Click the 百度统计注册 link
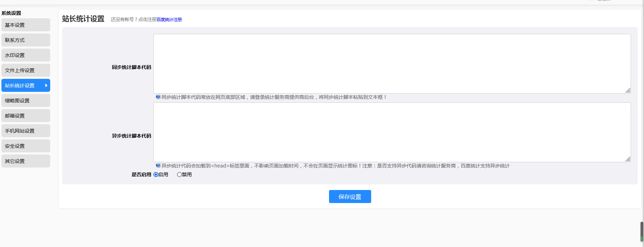 169,20
